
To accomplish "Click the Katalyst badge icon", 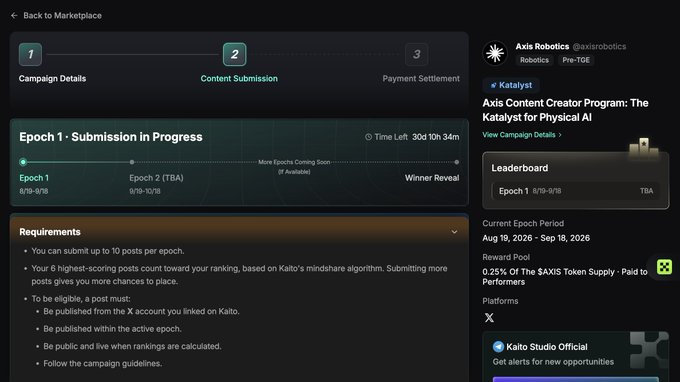I will (494, 85).
